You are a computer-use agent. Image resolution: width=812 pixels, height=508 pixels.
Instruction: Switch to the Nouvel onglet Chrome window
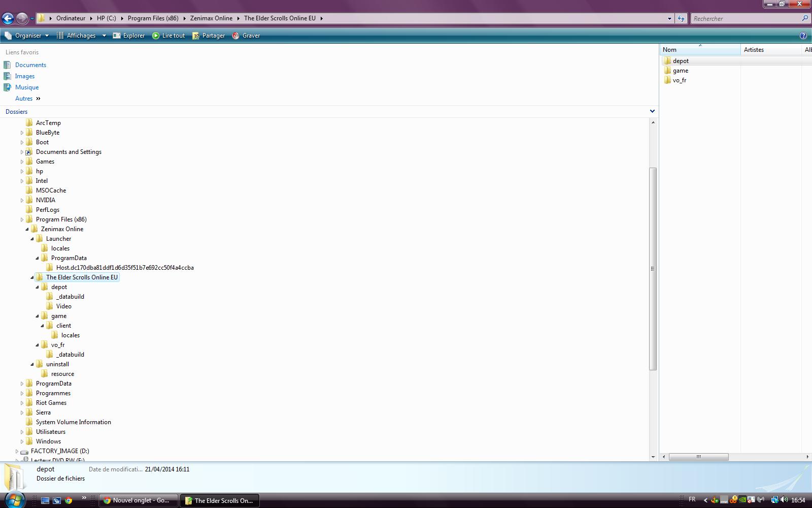[x=139, y=500]
